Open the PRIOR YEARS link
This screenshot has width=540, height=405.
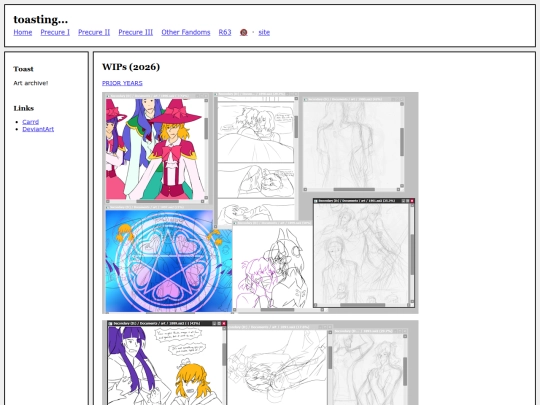click(122, 83)
